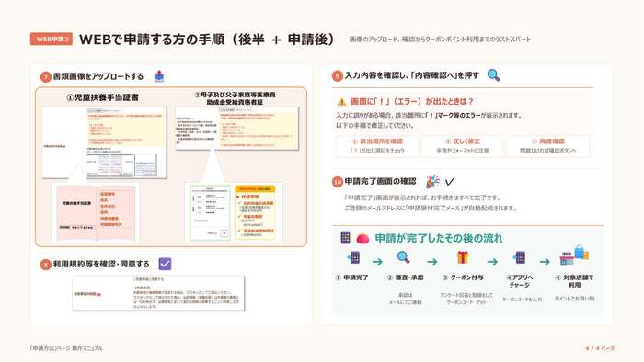This screenshot has width=644, height=362.
Task: Click the gift box icon above ③ クーポン付与
Action: point(463,257)
